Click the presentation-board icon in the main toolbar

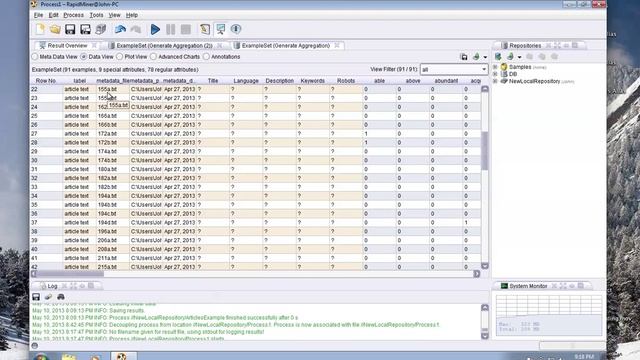click(220, 29)
